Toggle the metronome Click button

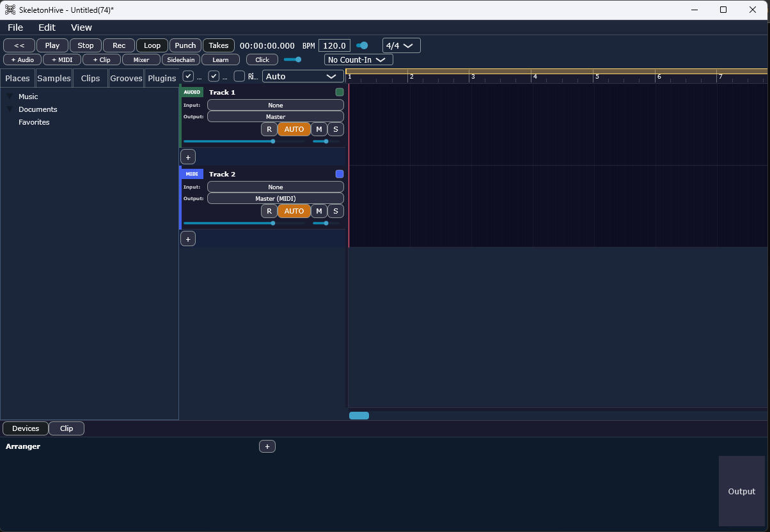point(262,59)
